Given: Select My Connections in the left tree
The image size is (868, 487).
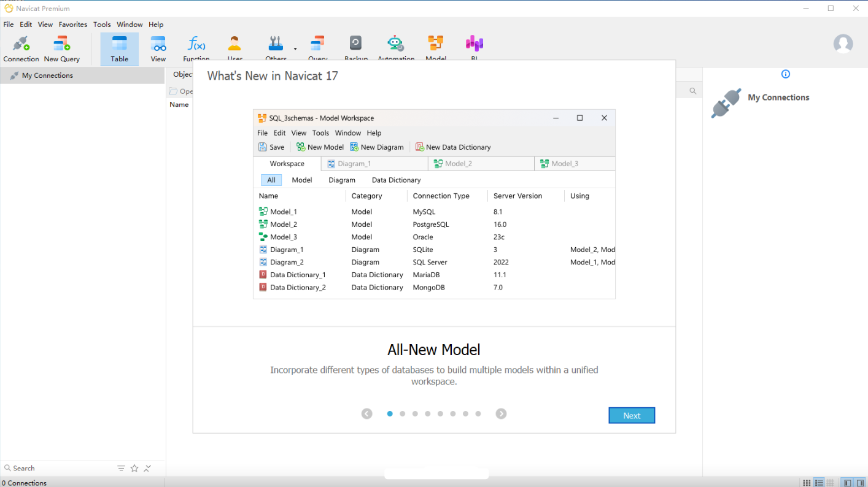Looking at the screenshot, I should coord(82,75).
